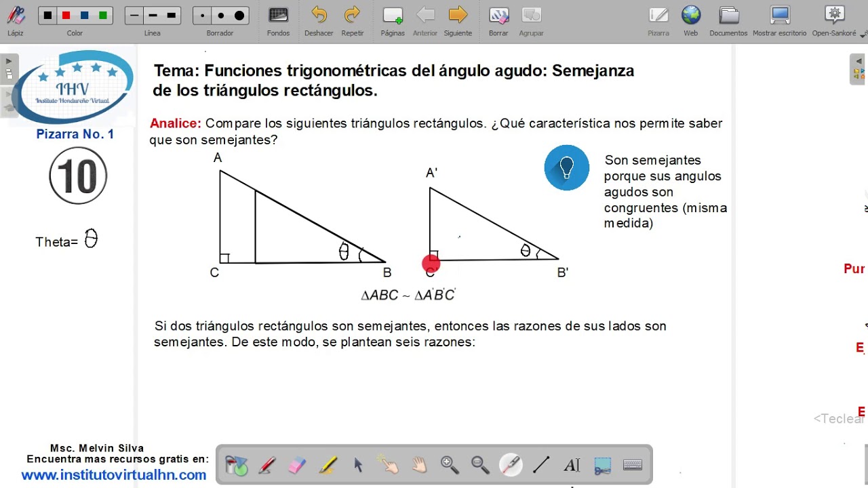Select the yellow highlighter tool

pyautogui.click(x=328, y=465)
